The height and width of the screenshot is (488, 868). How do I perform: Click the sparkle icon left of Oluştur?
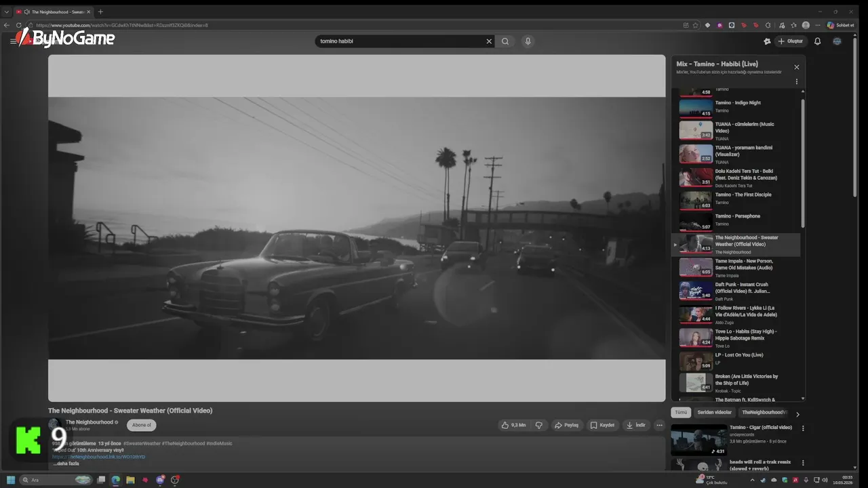click(x=767, y=41)
